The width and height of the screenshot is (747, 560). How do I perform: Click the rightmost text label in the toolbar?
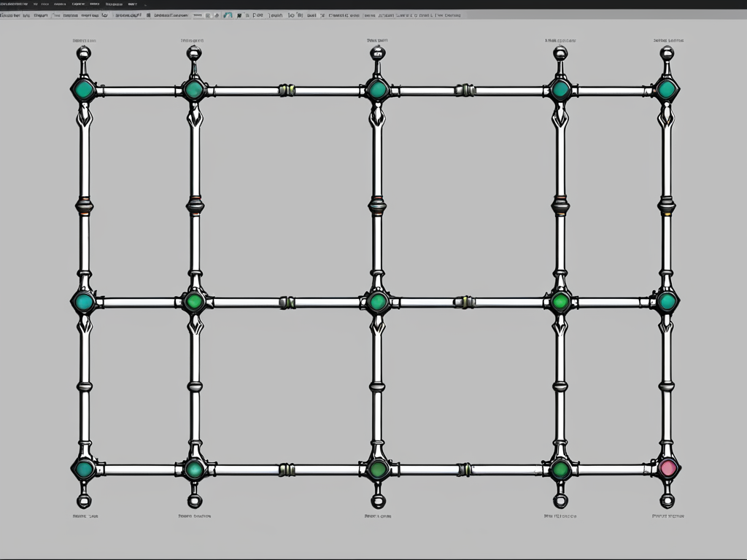click(x=448, y=15)
